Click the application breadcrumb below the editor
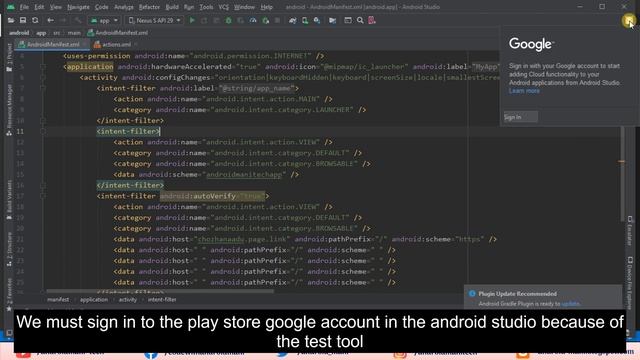 [x=94, y=300]
